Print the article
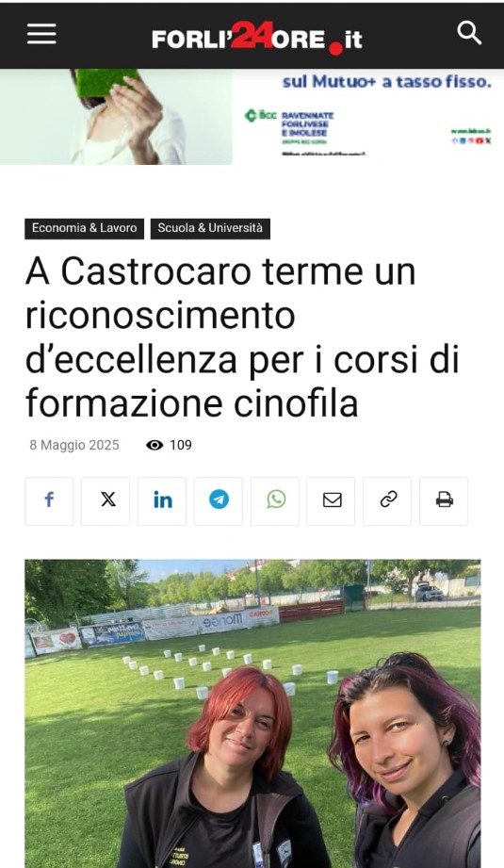This screenshot has height=868, width=504. click(444, 501)
